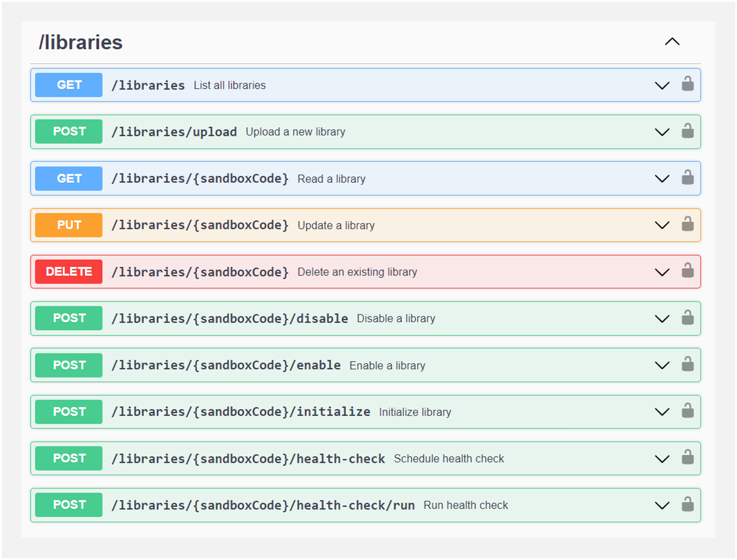Click the 'Read a library' description text
The width and height of the screenshot is (737, 560).
click(331, 179)
